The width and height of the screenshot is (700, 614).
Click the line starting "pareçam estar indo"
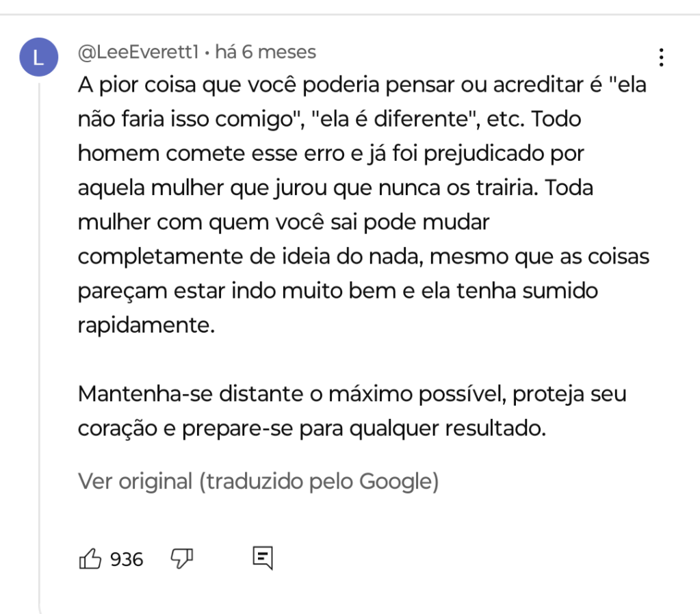point(337,291)
